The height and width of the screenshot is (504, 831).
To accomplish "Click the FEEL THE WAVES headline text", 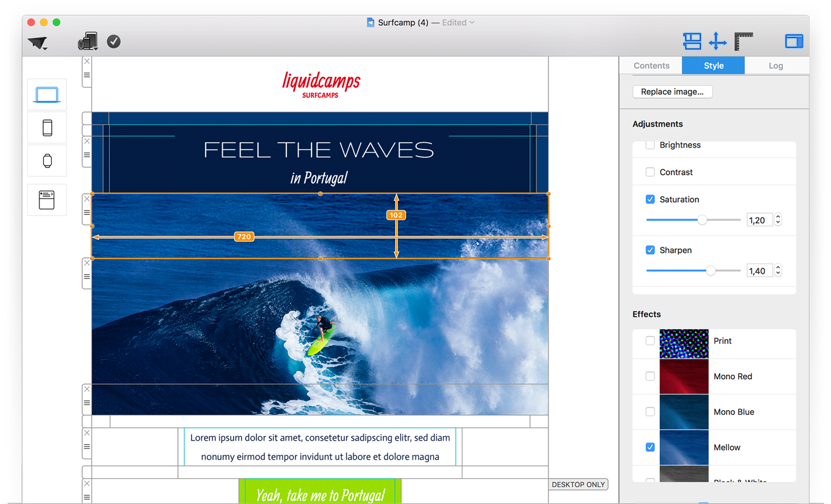I will (x=319, y=150).
